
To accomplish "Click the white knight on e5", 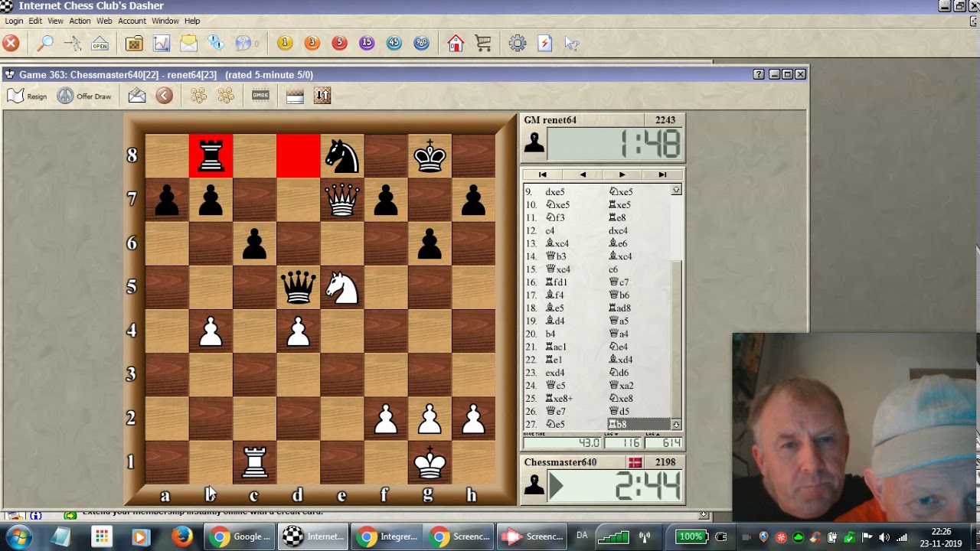I will coord(342,288).
